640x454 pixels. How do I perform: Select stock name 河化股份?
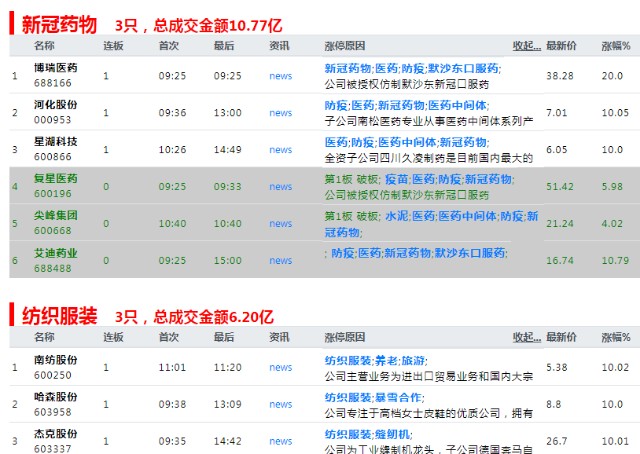56,105
